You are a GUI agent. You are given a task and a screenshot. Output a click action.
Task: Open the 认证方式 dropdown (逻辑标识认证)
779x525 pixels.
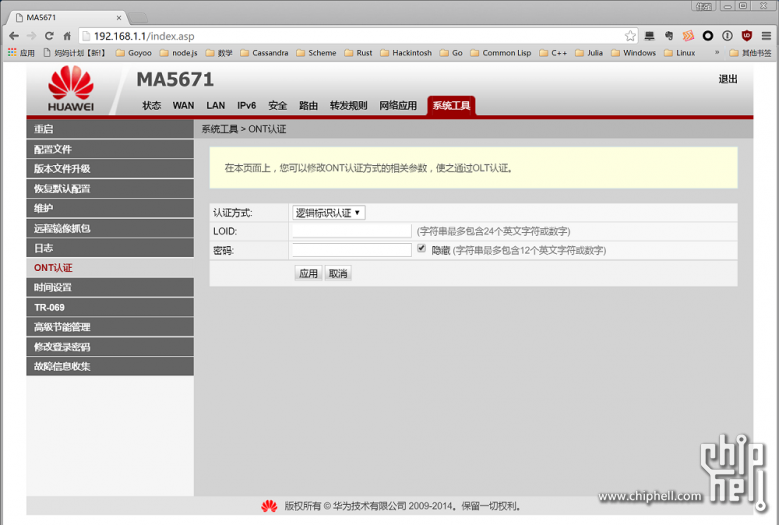328,213
